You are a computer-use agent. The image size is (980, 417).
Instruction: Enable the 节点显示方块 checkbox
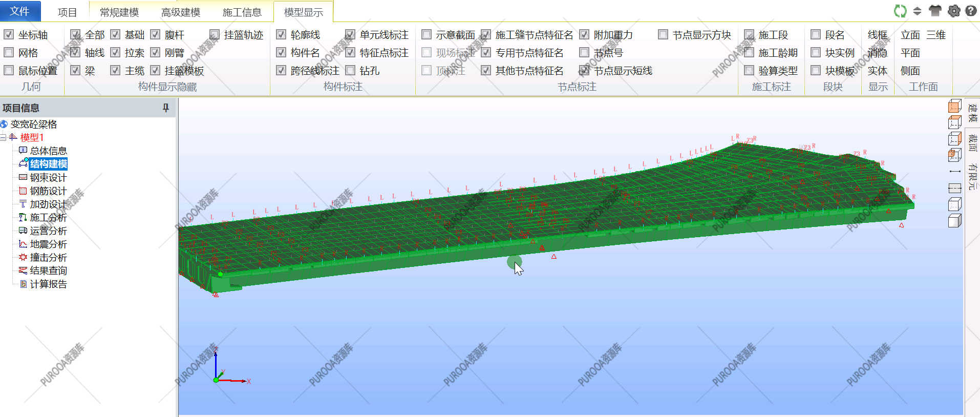[x=663, y=34]
